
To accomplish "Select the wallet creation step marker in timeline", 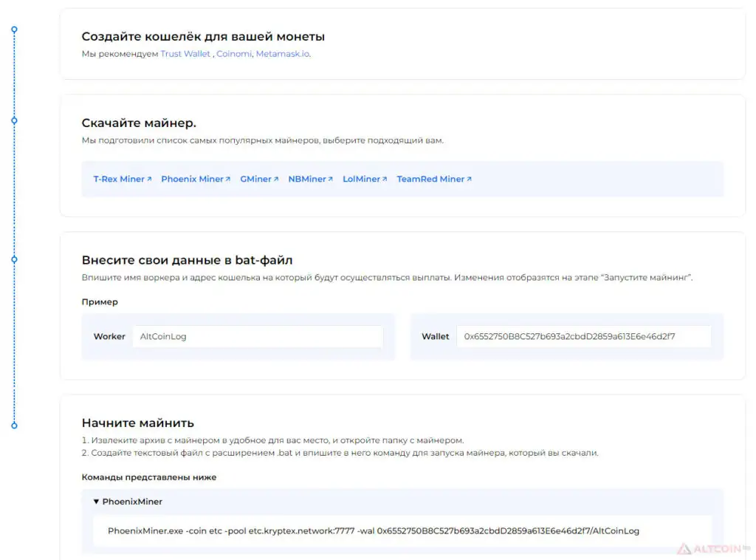I will [x=15, y=30].
